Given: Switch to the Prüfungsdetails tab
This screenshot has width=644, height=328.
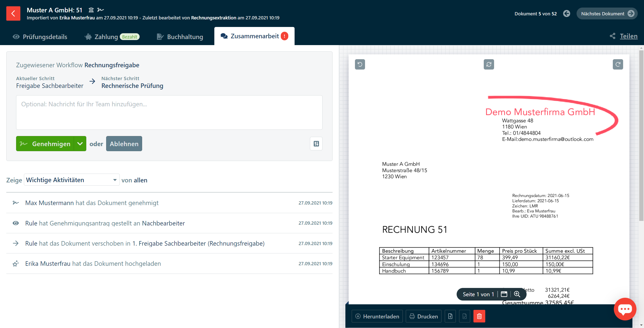Looking at the screenshot, I should click(x=40, y=37).
